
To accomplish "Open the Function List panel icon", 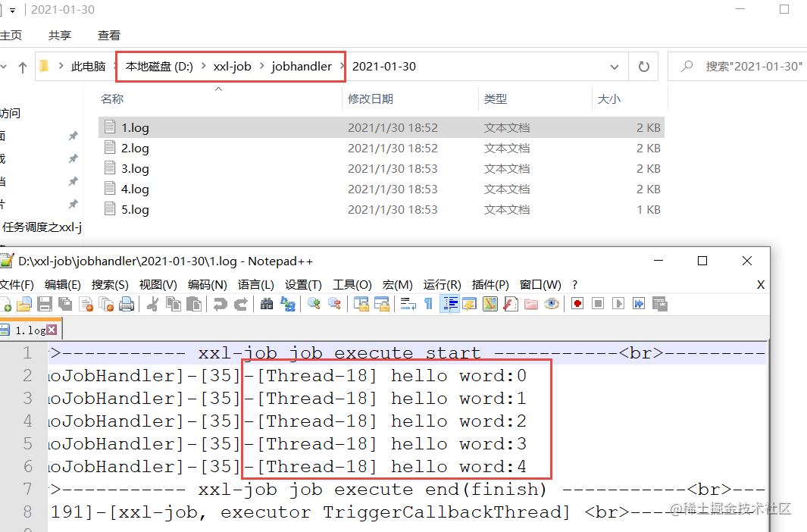I will click(x=511, y=304).
